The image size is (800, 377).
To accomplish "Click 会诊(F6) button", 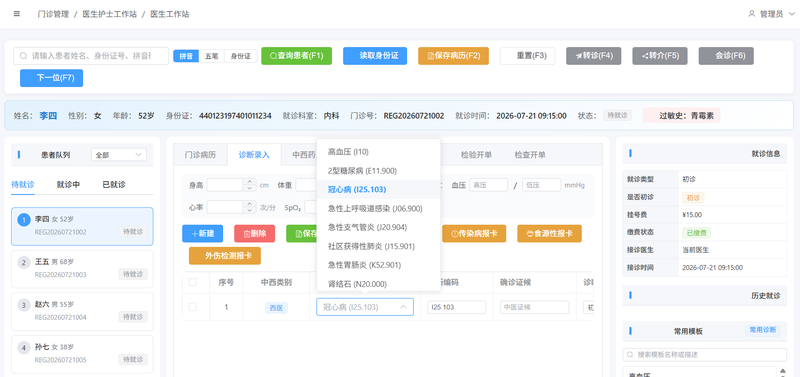I will click(x=726, y=56).
